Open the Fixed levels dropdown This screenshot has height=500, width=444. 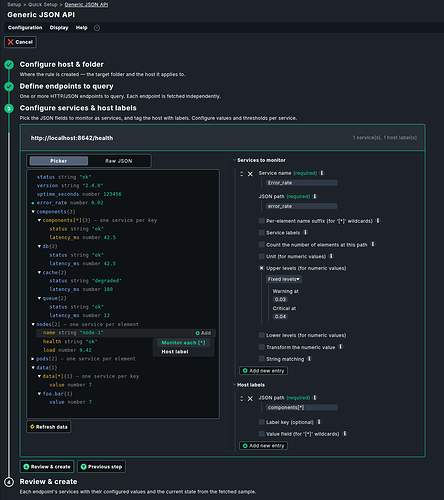click(x=284, y=279)
